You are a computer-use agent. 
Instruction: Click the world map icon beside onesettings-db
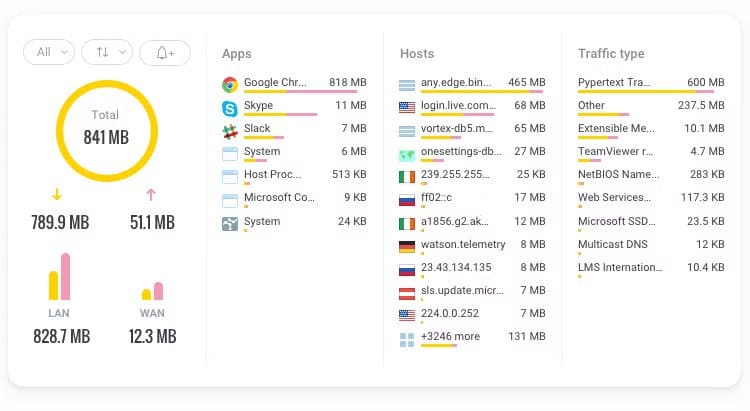(407, 155)
